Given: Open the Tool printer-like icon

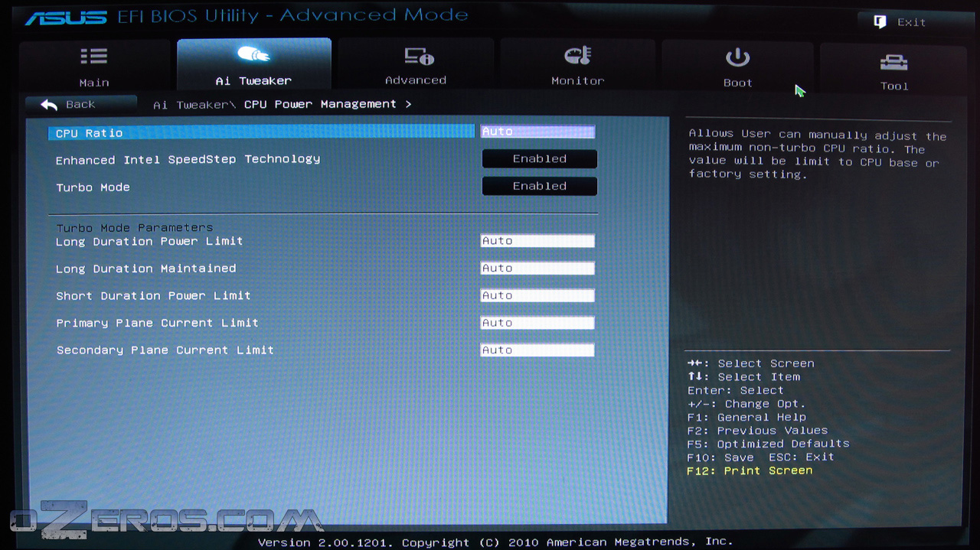Looking at the screenshot, I should (893, 62).
